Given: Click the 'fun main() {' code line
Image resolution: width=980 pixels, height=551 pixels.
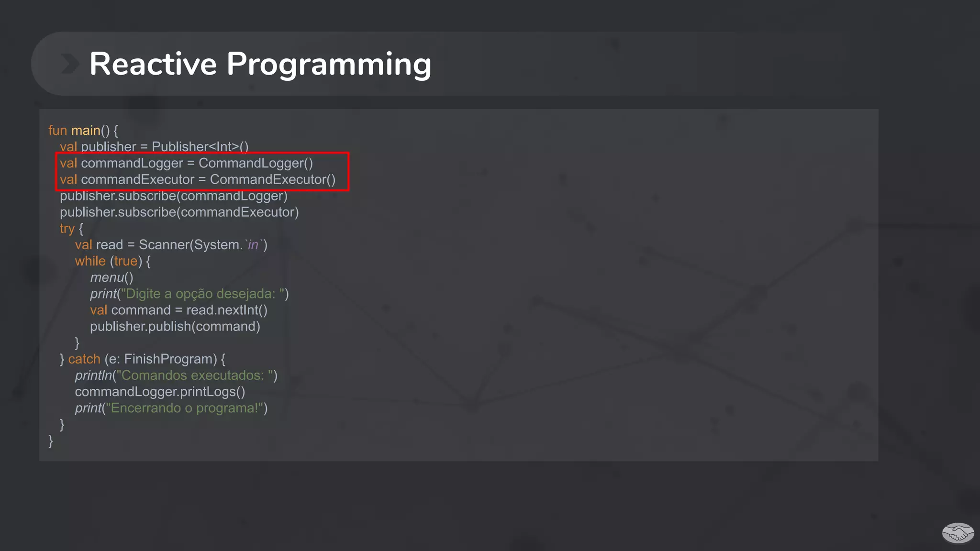Looking at the screenshot, I should (83, 131).
